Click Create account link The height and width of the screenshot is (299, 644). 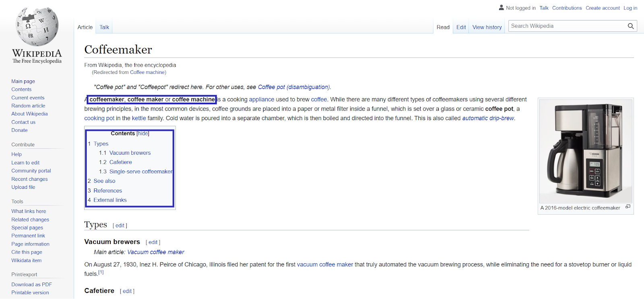tap(603, 8)
